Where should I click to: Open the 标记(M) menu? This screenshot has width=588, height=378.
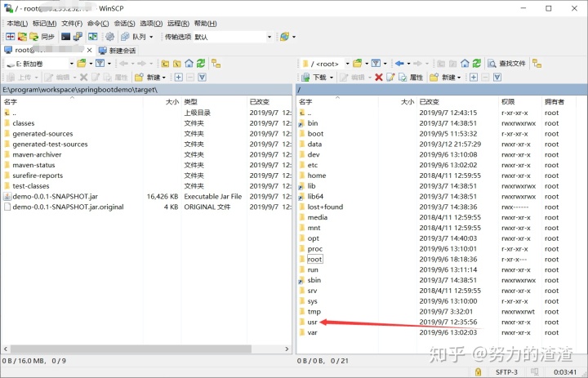(44, 23)
